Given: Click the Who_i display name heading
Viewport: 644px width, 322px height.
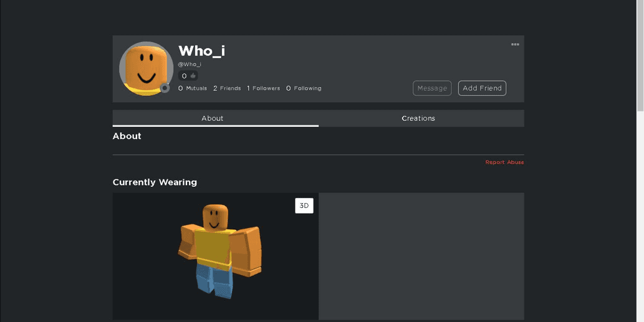Looking at the screenshot, I should 201,51.
